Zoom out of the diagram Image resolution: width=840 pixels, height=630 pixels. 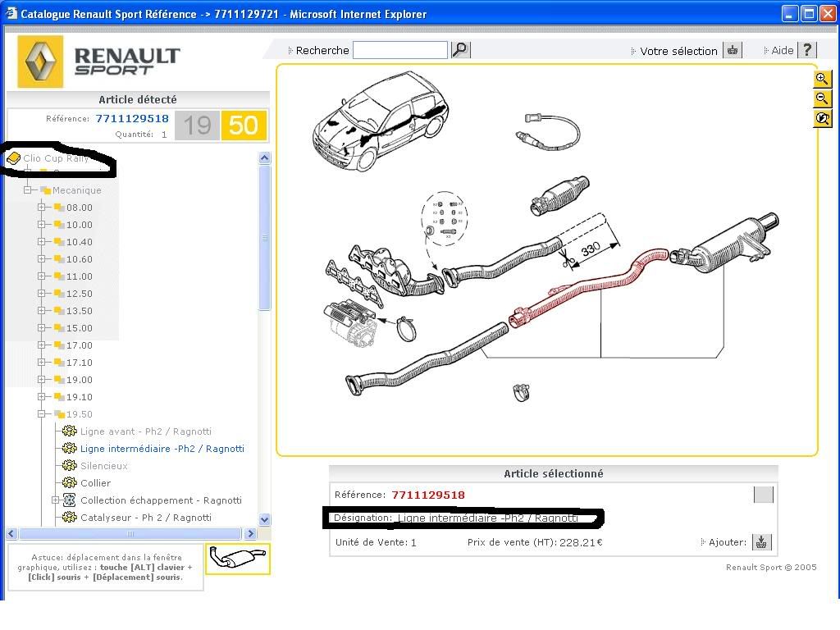822,98
